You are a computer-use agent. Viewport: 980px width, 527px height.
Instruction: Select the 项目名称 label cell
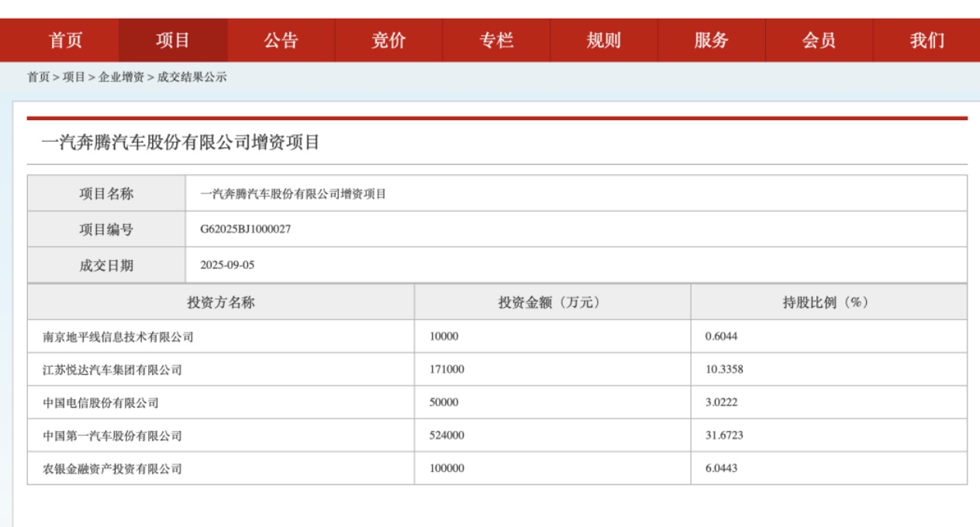(x=106, y=194)
